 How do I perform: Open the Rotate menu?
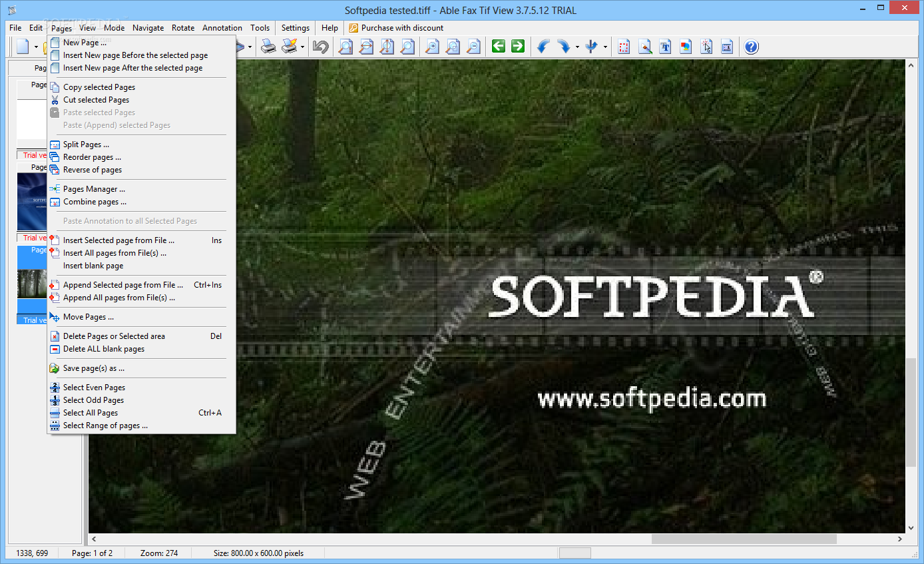(183, 28)
